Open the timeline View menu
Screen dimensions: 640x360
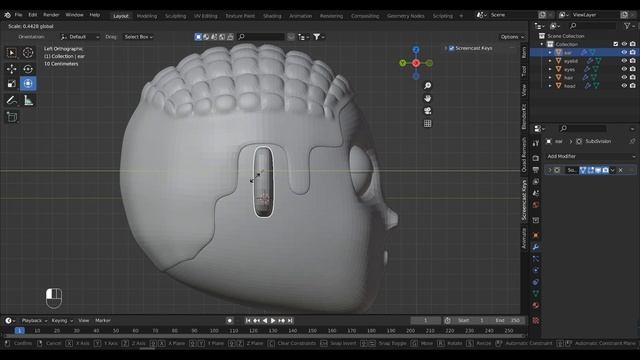click(x=84, y=321)
